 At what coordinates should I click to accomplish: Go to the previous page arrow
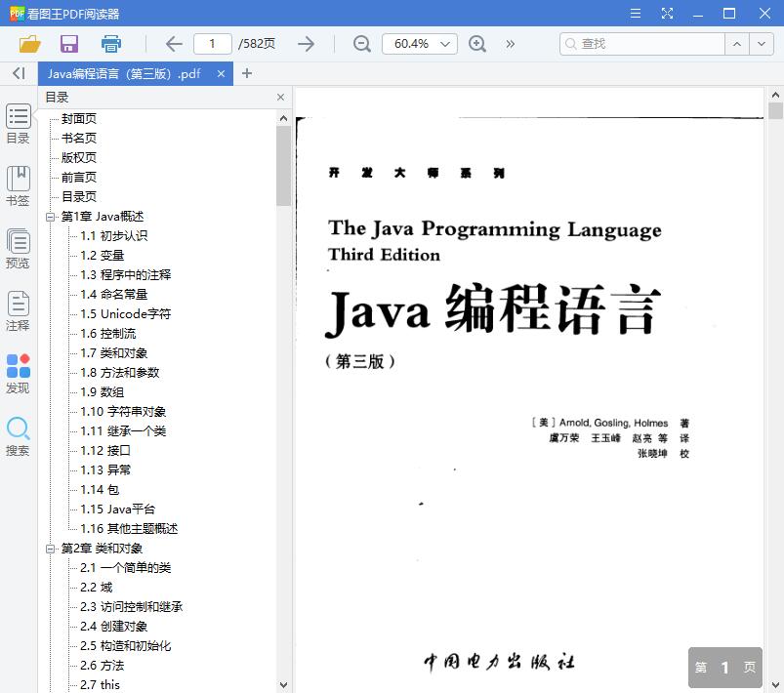coord(174,44)
